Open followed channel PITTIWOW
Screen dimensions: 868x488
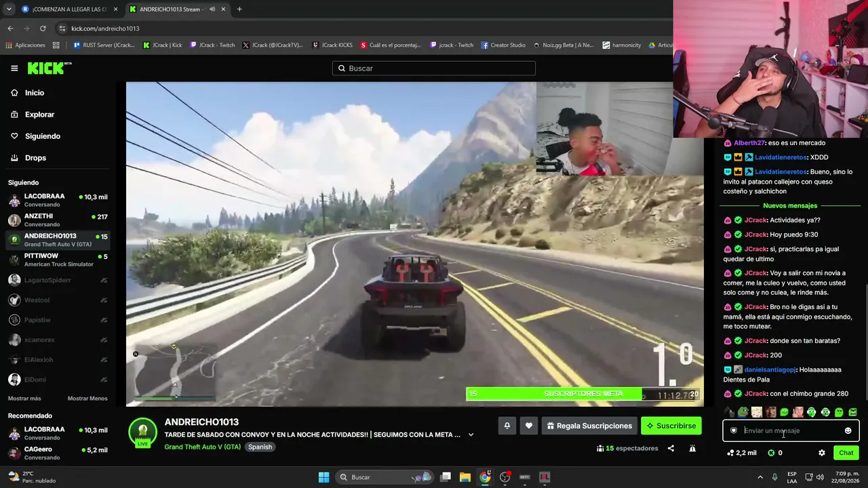click(58, 260)
